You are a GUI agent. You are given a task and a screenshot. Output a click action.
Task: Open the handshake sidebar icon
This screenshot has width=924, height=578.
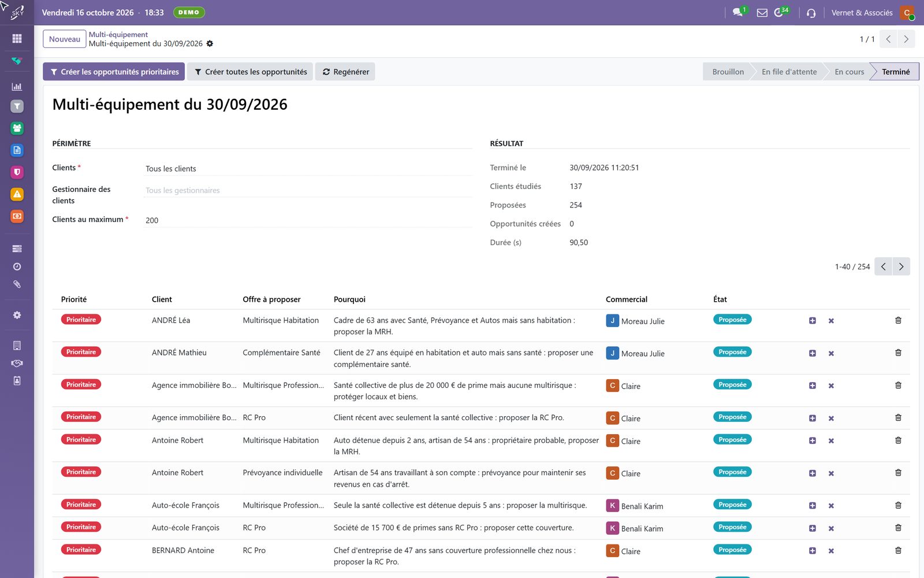pyautogui.click(x=17, y=363)
